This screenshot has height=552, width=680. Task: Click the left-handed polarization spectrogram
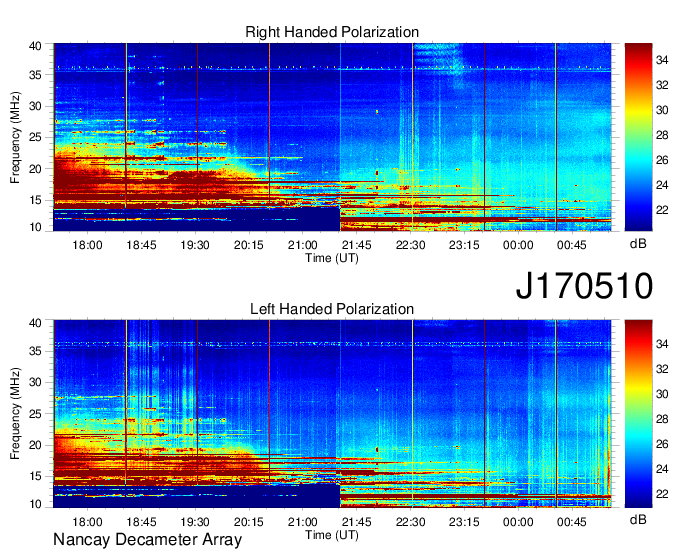tap(332, 414)
